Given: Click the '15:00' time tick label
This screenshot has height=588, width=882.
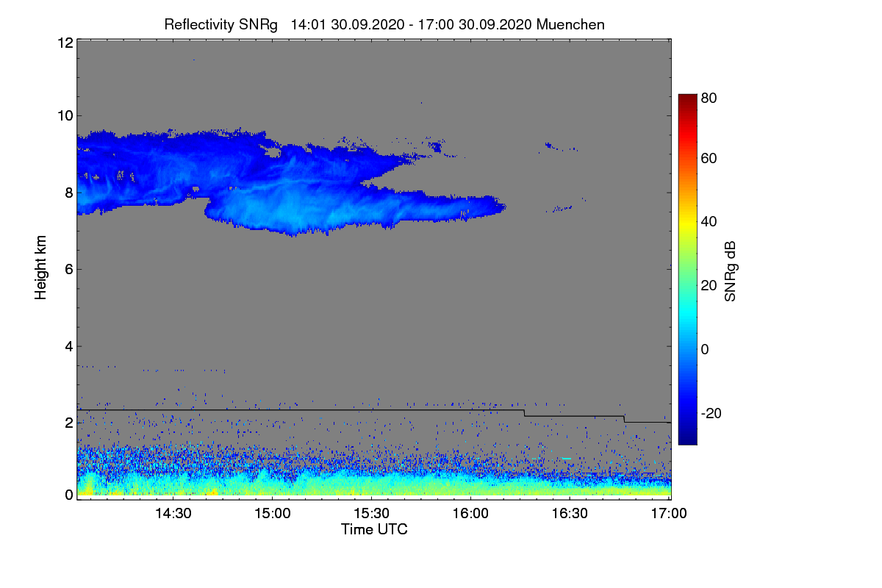Looking at the screenshot, I should click(x=272, y=513).
